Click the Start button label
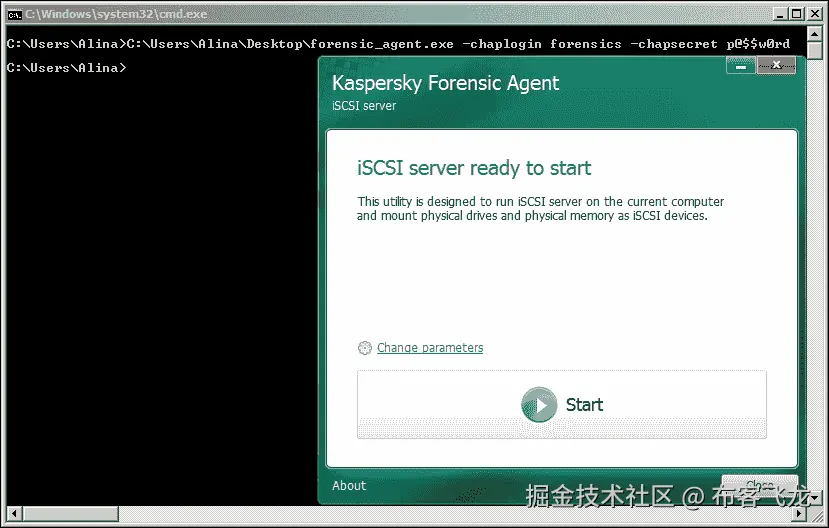The width and height of the screenshot is (829, 528). (584, 405)
